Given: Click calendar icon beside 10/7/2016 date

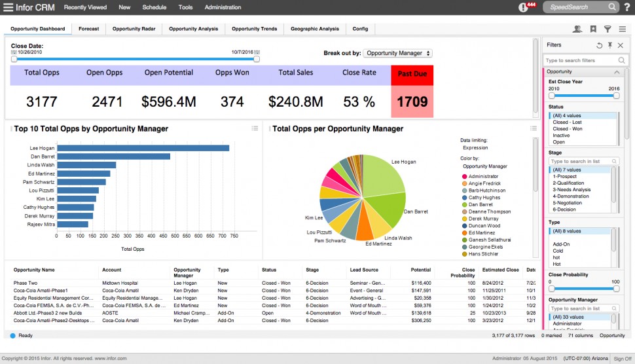Looking at the screenshot, I should coord(257,52).
